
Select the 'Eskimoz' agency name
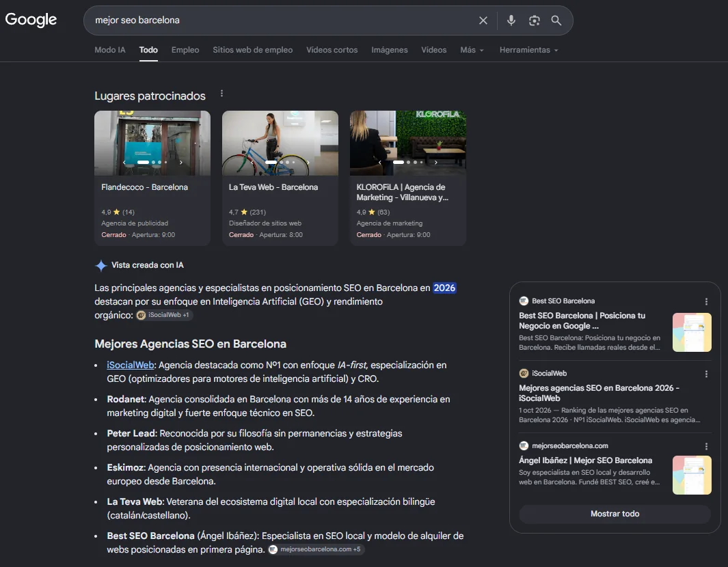coord(126,468)
